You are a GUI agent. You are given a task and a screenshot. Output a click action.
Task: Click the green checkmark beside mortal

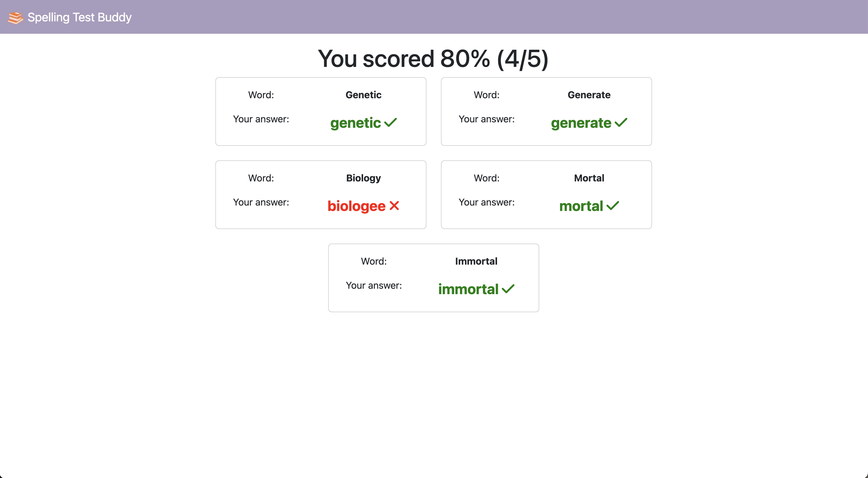tap(613, 206)
